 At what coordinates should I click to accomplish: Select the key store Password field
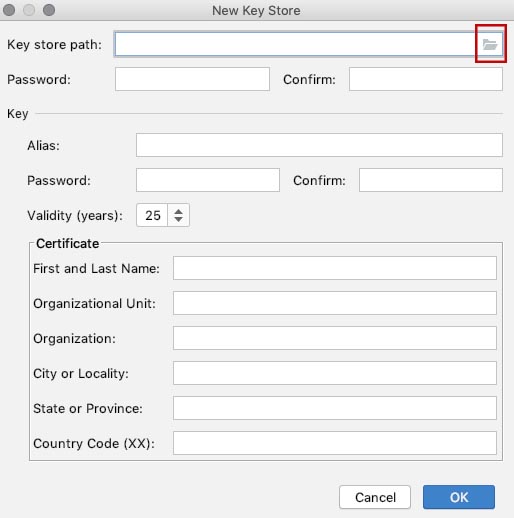coord(192,79)
